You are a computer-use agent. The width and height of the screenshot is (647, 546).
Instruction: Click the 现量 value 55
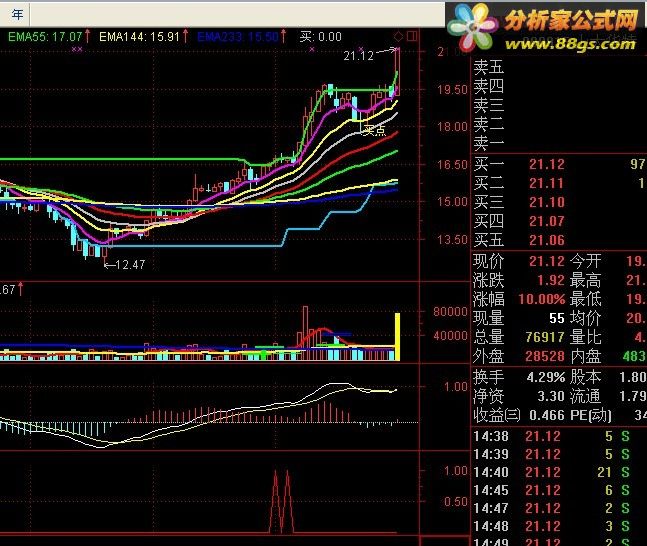pos(557,318)
